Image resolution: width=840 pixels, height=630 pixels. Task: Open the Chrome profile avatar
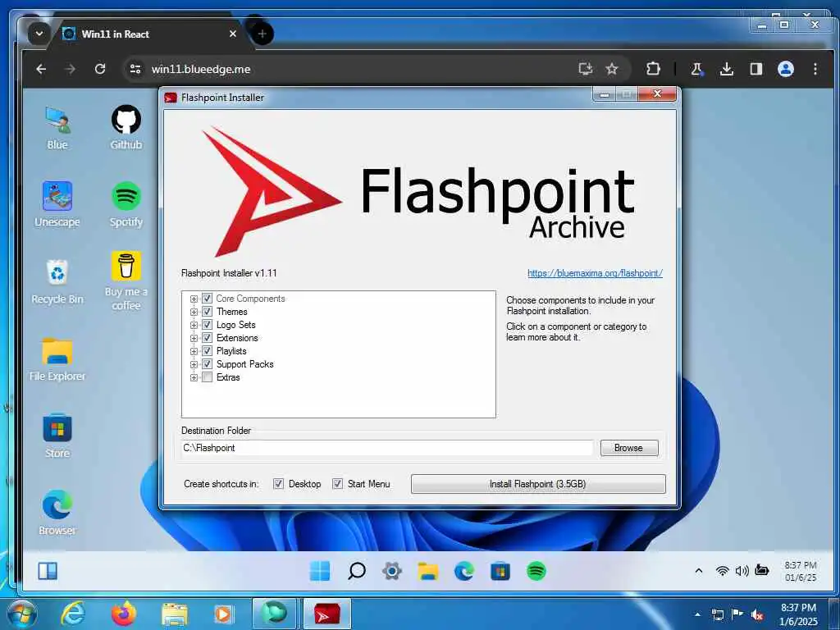785,69
